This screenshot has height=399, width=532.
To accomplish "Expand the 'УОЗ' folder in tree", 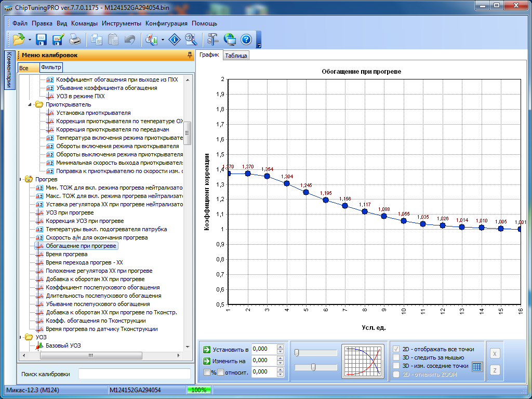I will (21, 337).
